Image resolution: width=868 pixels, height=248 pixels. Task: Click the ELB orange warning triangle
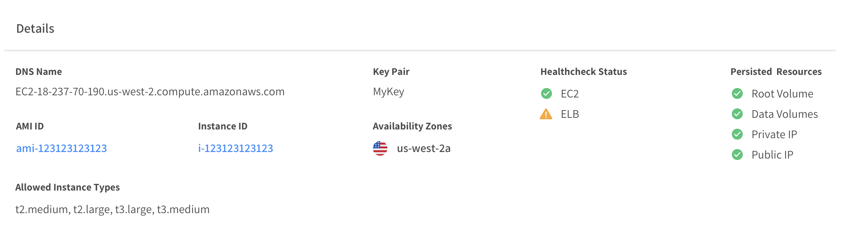(x=546, y=114)
